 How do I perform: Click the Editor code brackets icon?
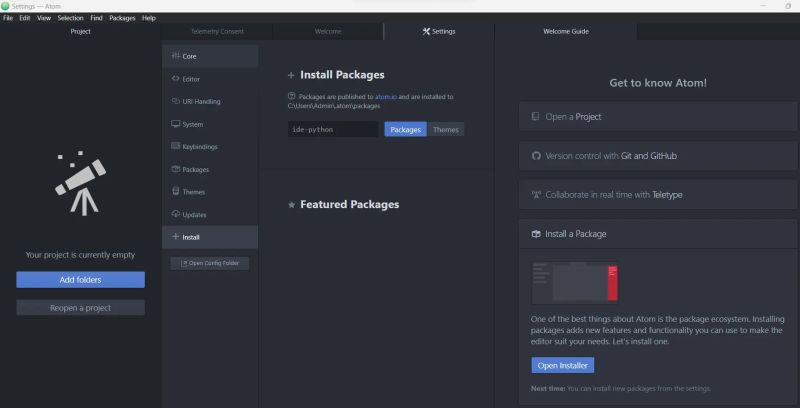coord(176,79)
